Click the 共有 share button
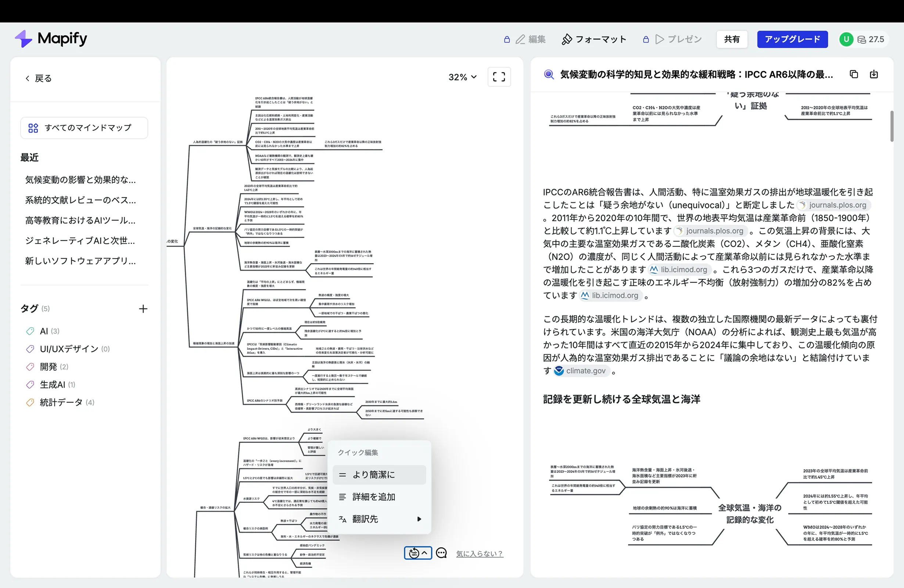 coord(732,39)
